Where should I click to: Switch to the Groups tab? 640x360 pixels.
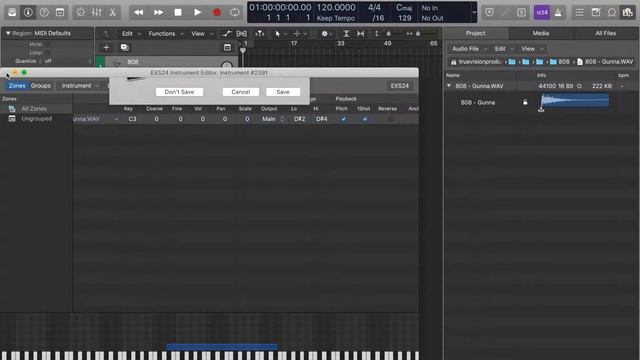[41, 86]
